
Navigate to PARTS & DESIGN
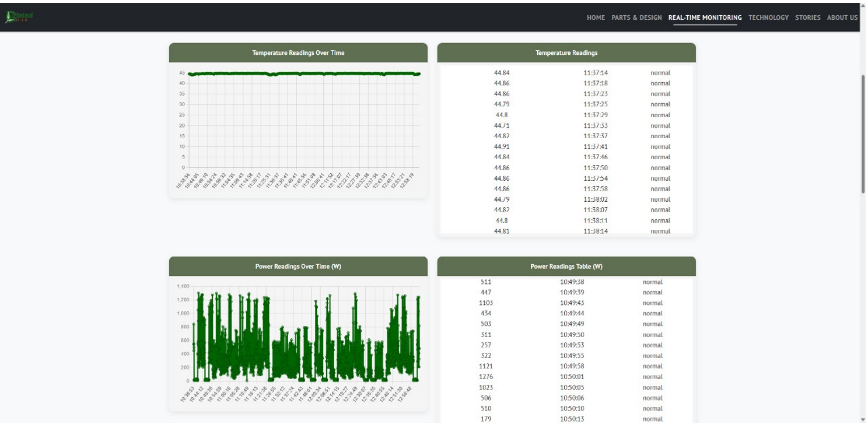click(x=637, y=17)
